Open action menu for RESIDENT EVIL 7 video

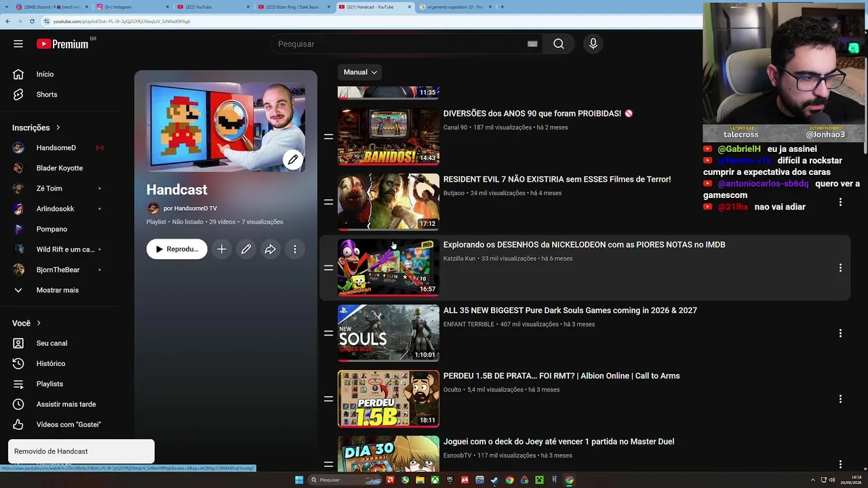(x=840, y=202)
